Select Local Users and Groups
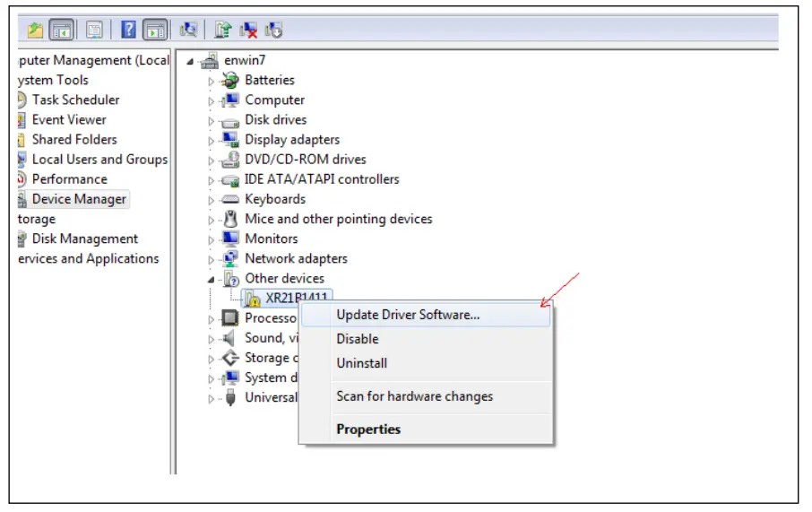 pyautogui.click(x=100, y=160)
